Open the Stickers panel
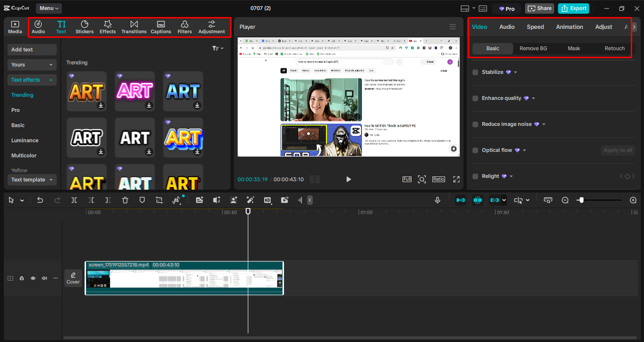This screenshot has width=644, height=342. (85, 27)
